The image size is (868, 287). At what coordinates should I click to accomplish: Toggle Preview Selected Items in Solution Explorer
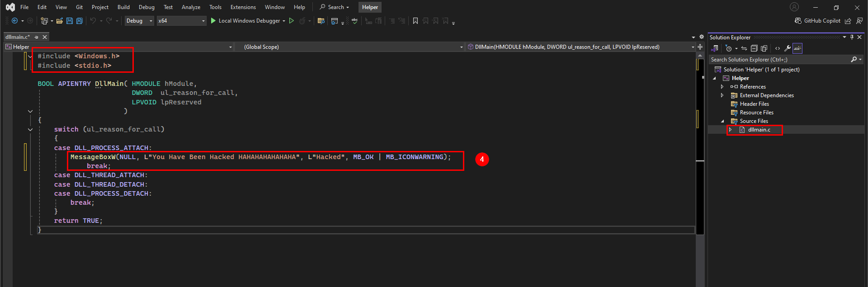(x=797, y=48)
